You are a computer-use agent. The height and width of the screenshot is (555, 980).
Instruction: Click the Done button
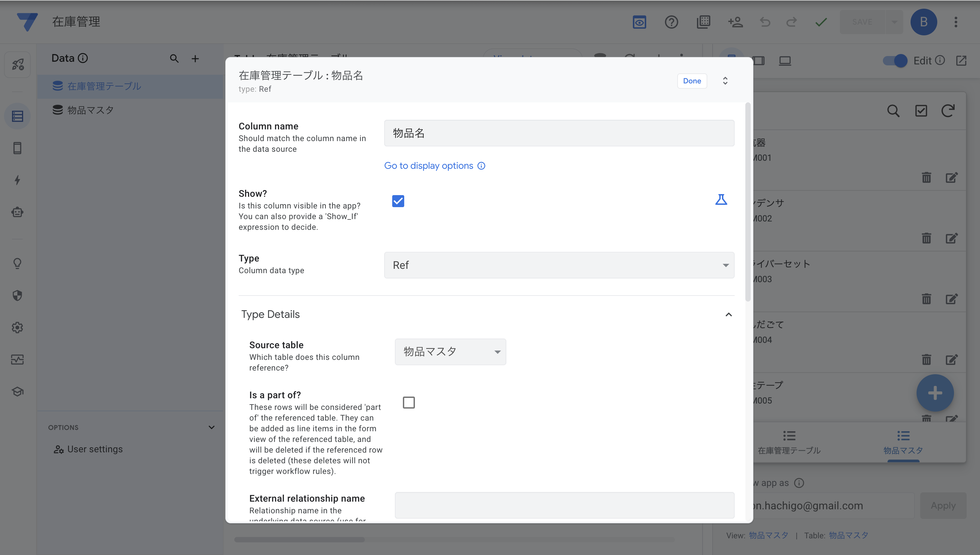pyautogui.click(x=692, y=81)
